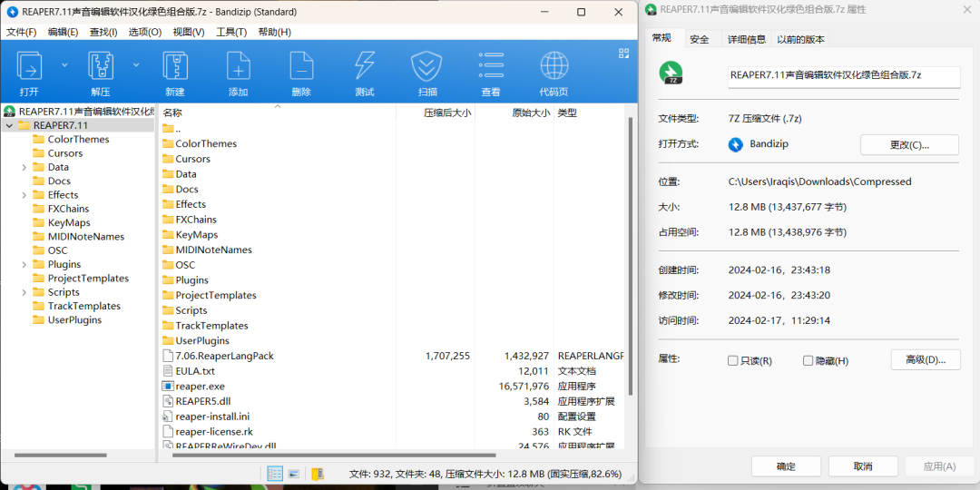Switch to the 以前的版本 tab
This screenshot has height=490, width=980.
(800, 39)
